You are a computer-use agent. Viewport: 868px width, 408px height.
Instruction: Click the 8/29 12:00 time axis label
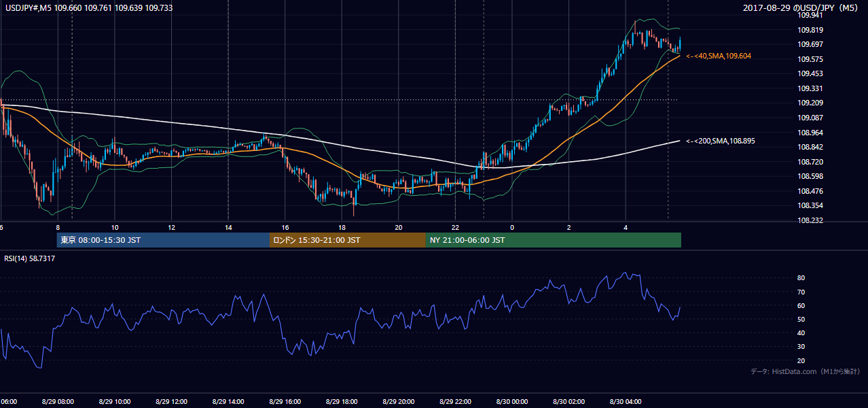coord(171,401)
